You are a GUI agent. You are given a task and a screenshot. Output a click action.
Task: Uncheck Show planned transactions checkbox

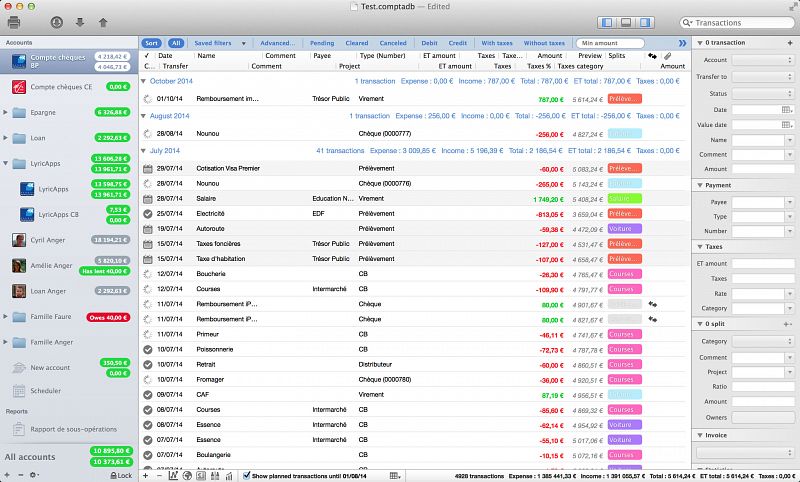(x=247, y=475)
